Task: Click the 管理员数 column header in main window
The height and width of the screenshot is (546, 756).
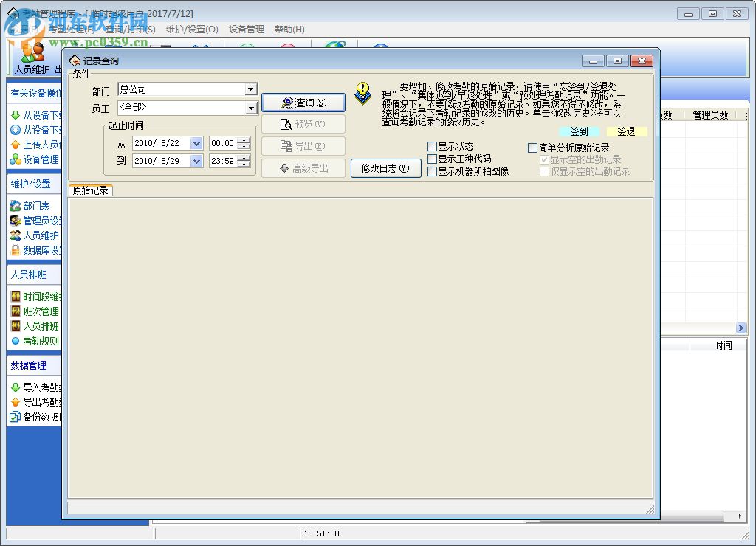Action: 710,115
